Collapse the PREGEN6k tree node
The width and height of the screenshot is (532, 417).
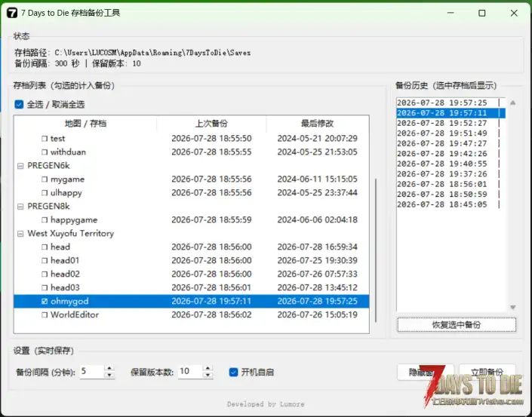(20, 166)
